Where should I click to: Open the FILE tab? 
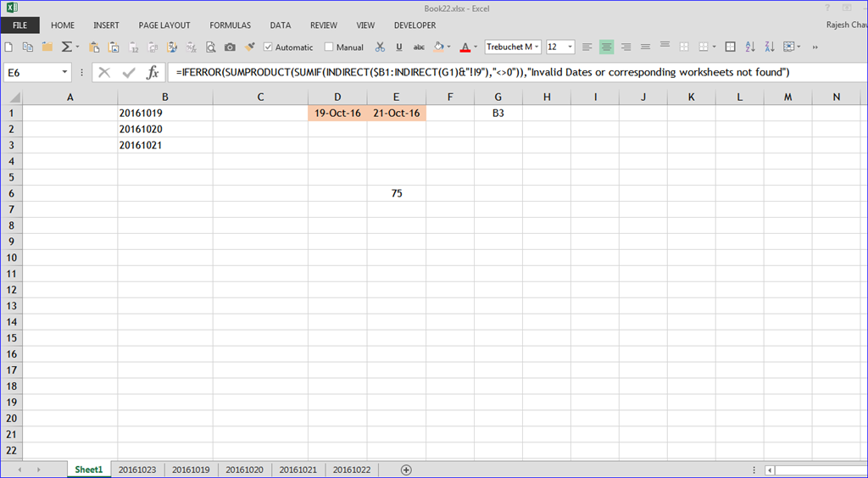point(20,25)
